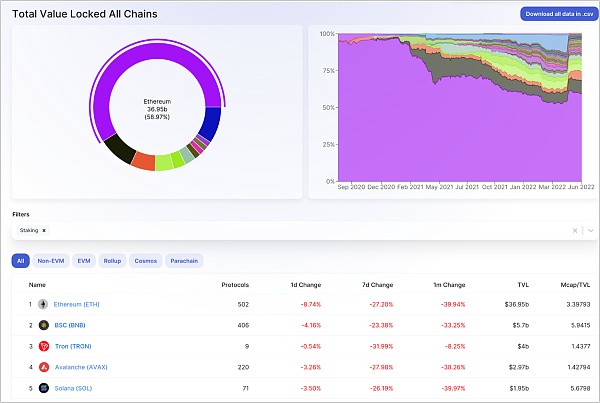
Task: Click the Ethereum 36.95b donut center label
Action: (157, 109)
